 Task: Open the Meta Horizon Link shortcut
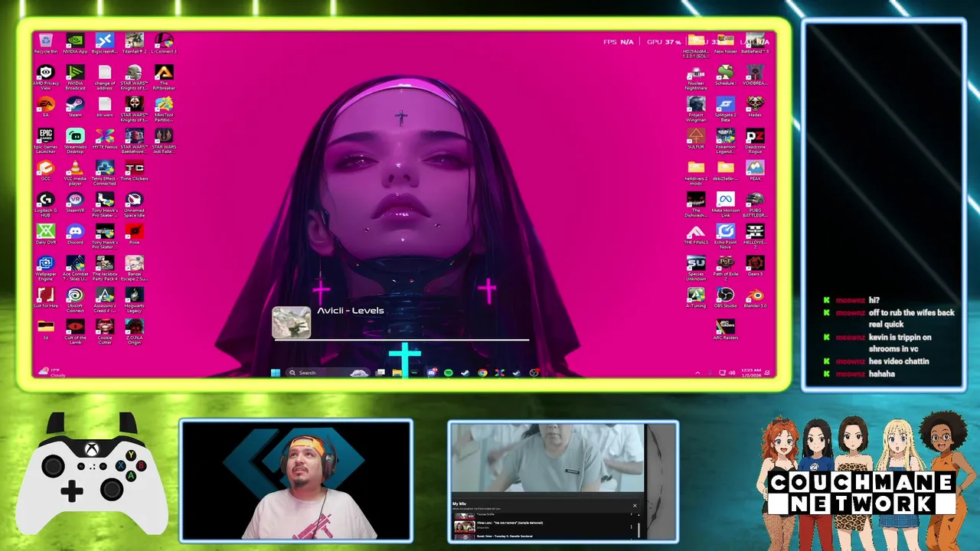[725, 204]
